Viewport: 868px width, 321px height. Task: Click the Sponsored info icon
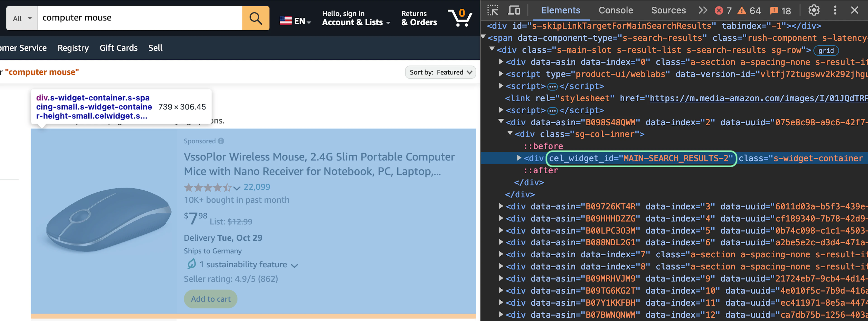[x=221, y=141]
